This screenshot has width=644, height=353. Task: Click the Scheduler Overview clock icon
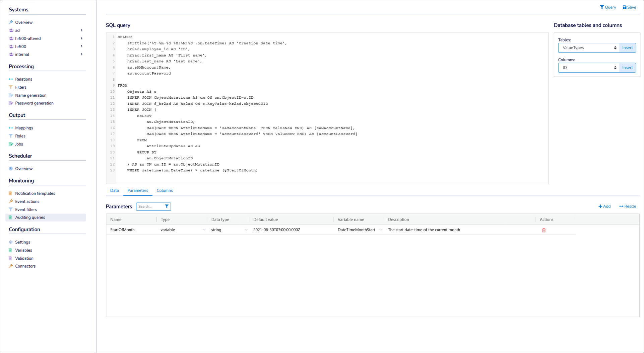point(11,169)
